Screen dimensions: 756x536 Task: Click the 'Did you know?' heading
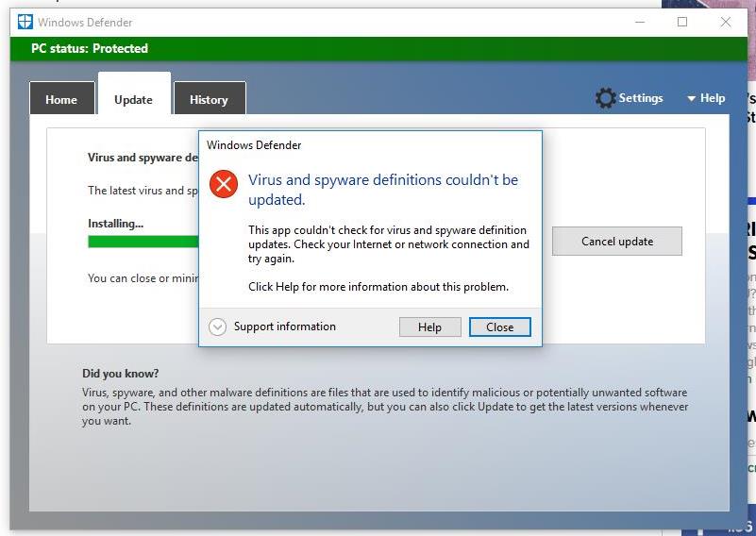point(121,373)
